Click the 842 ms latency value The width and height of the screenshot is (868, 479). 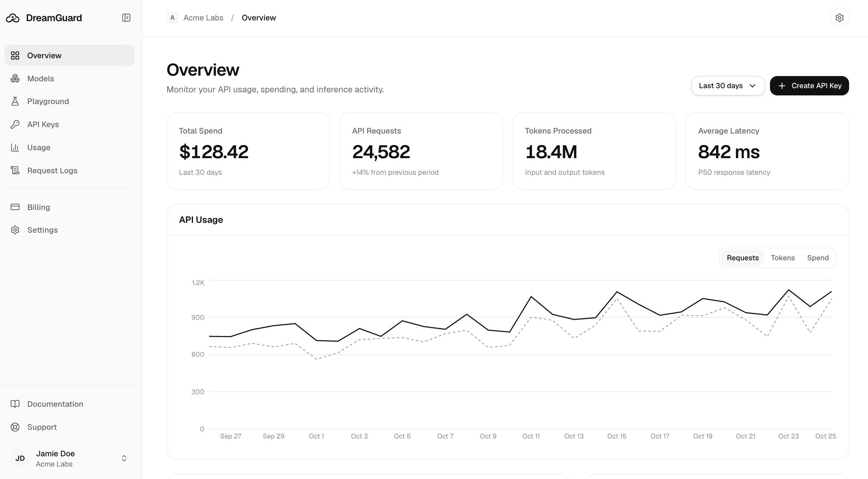(x=729, y=152)
